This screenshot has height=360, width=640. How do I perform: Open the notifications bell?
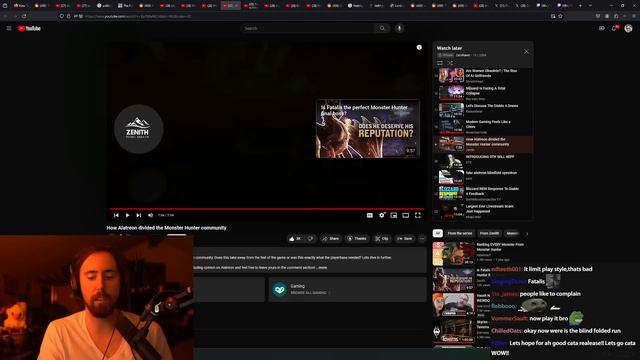615,28
